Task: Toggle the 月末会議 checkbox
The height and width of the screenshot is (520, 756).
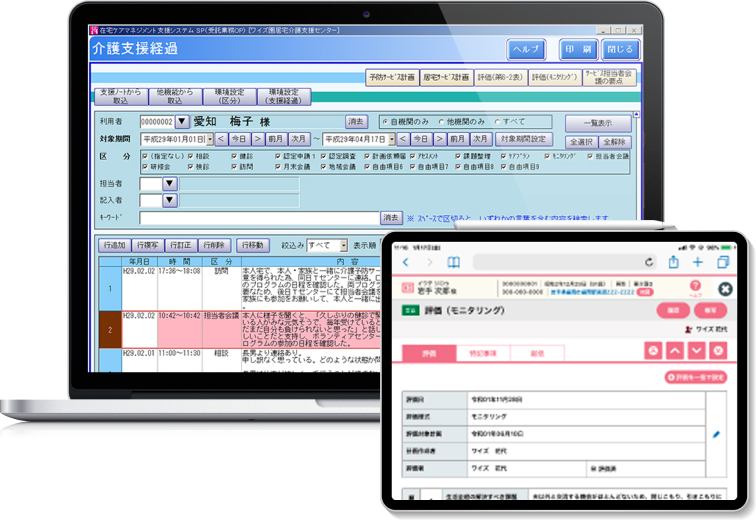Action: [x=278, y=167]
